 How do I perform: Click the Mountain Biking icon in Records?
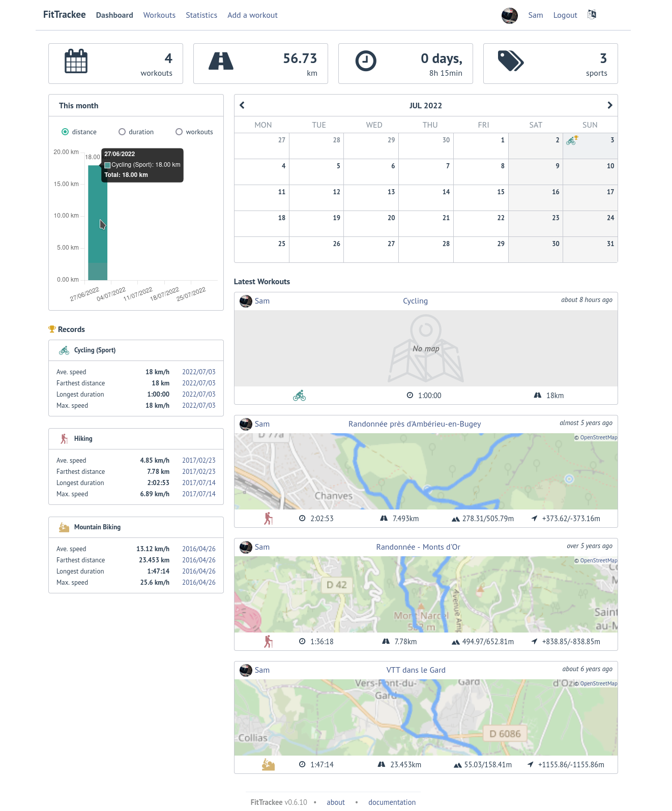coord(64,527)
